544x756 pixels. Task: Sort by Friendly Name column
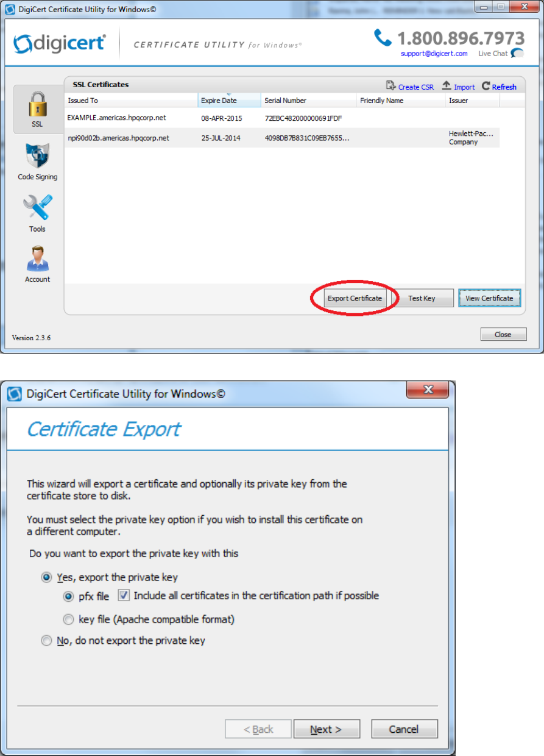coord(401,101)
